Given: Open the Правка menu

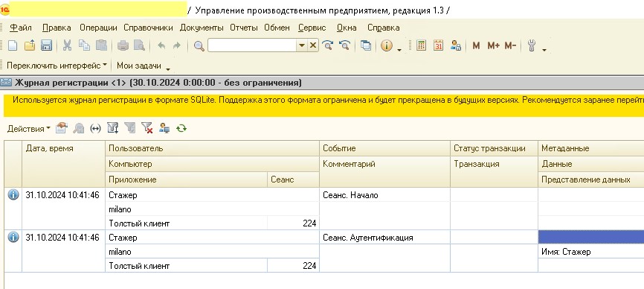Looking at the screenshot, I should [57, 28].
